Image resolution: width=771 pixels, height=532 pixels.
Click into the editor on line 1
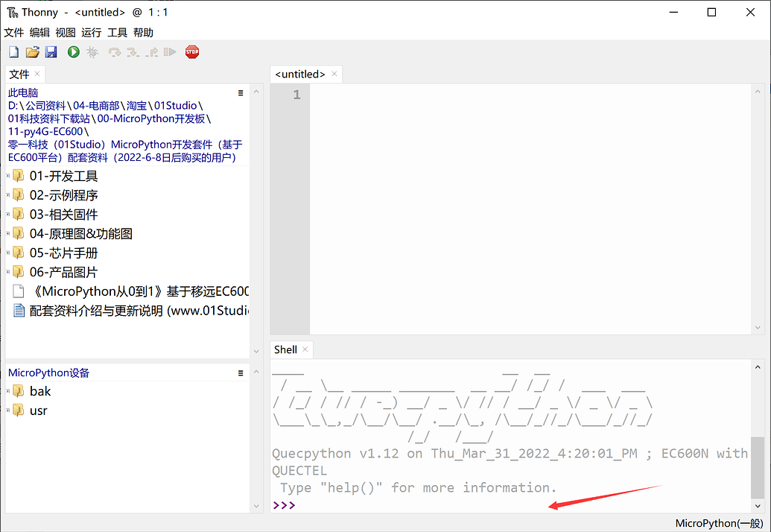530,95
